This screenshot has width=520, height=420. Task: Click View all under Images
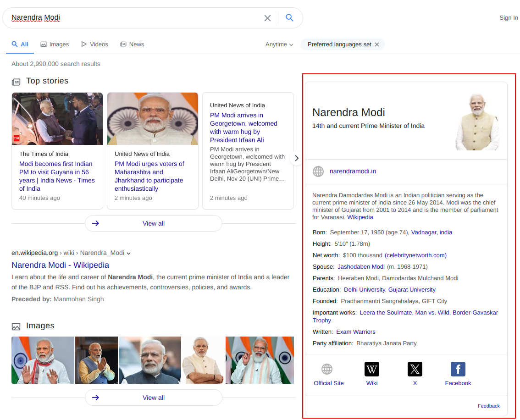(154, 398)
